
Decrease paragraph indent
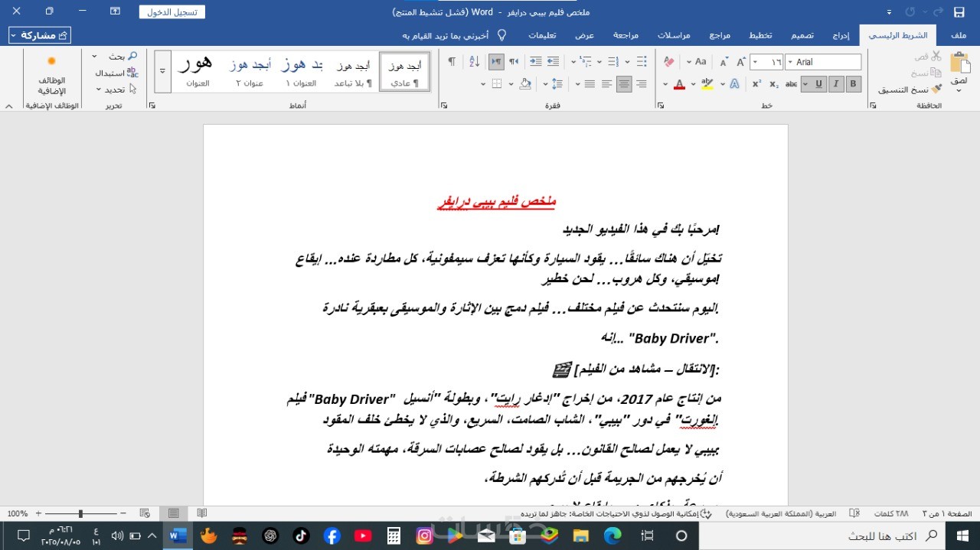coord(553,62)
